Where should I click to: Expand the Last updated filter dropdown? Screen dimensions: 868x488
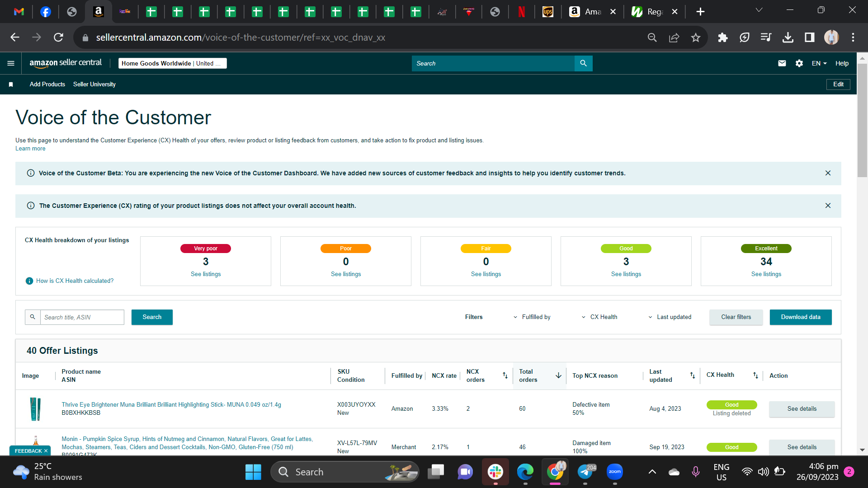[670, 317]
